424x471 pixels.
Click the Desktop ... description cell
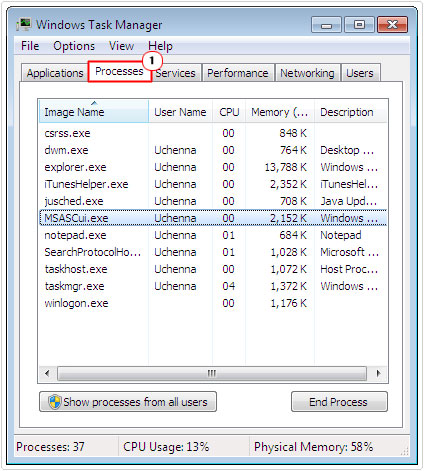click(347, 150)
